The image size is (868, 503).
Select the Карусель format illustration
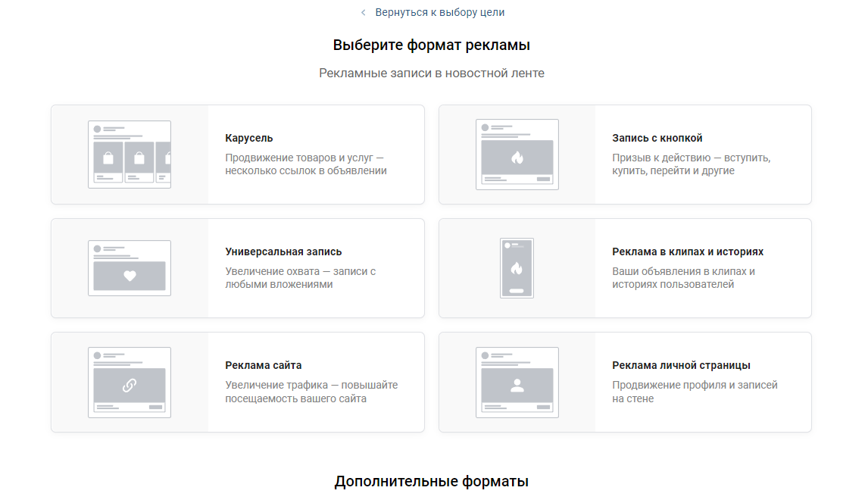(x=130, y=155)
